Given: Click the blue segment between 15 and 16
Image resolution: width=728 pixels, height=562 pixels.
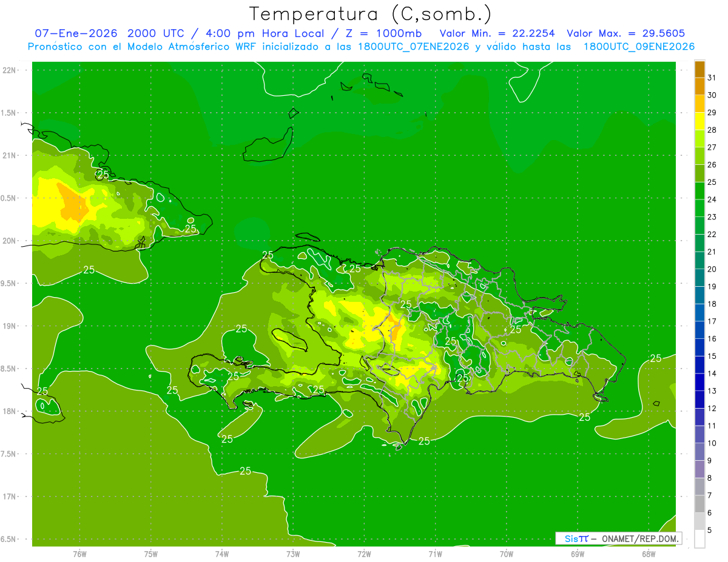Looking at the screenshot, I should click(699, 347).
